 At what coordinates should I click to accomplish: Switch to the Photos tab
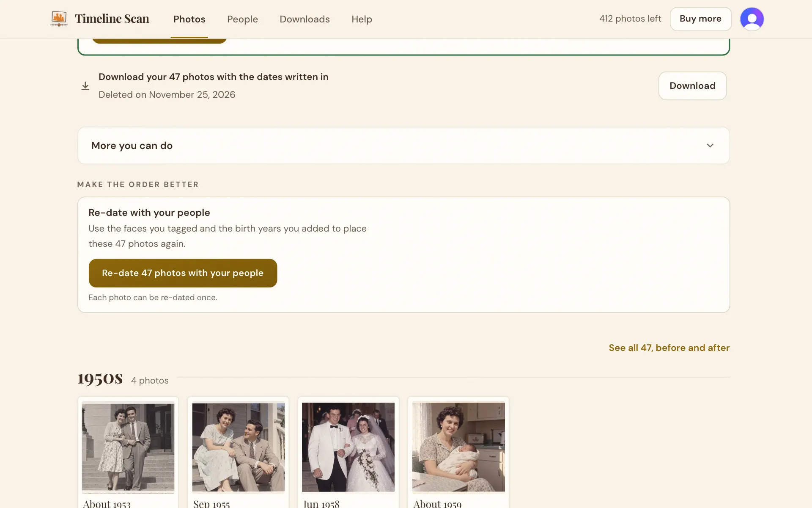189,19
